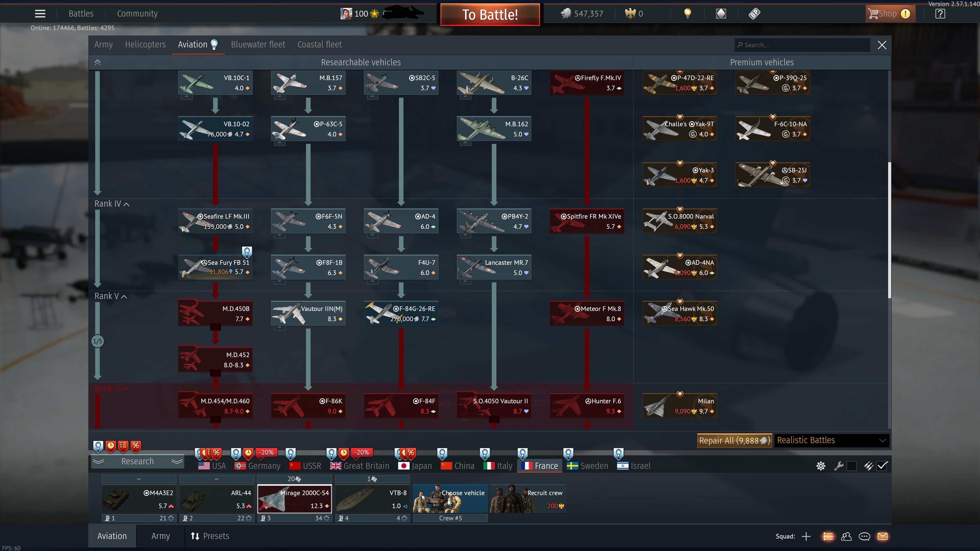This screenshot has height=551, width=980.
Task: Open the hamburger main menu
Action: [x=40, y=14]
